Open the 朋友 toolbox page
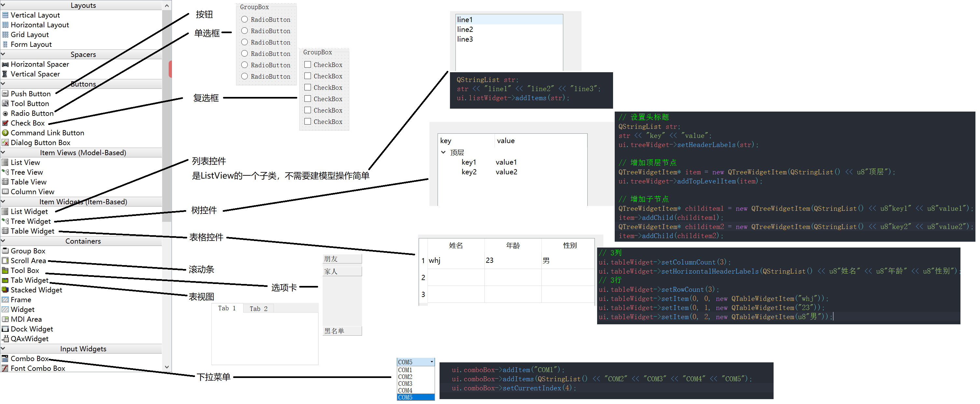Image resolution: width=980 pixels, height=404 pixels. coord(343,259)
